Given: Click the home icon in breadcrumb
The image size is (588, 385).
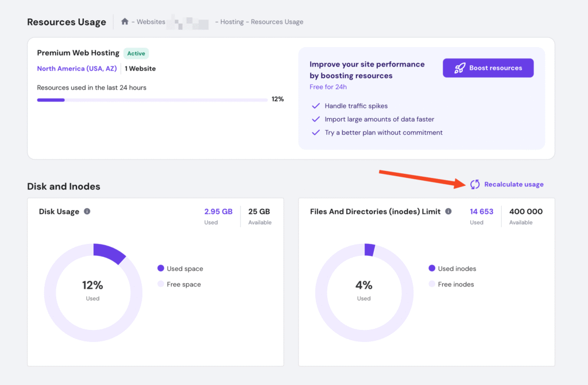Looking at the screenshot, I should [x=125, y=22].
